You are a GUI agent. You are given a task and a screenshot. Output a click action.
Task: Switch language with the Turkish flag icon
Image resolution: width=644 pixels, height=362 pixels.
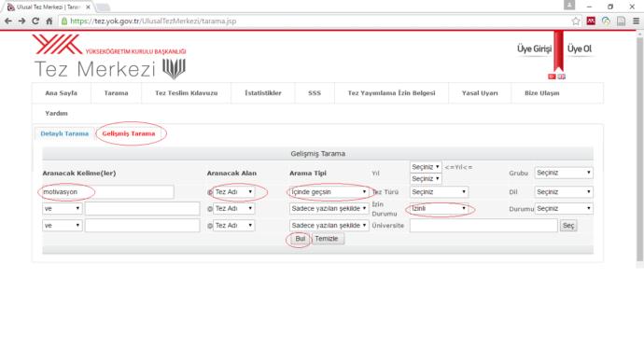tap(552, 77)
